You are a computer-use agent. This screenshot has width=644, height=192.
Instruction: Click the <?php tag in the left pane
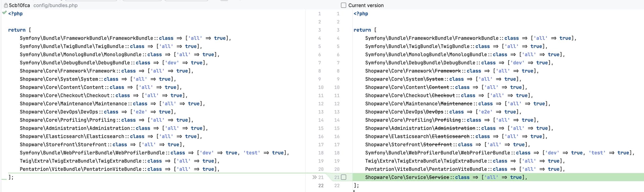tap(15, 13)
